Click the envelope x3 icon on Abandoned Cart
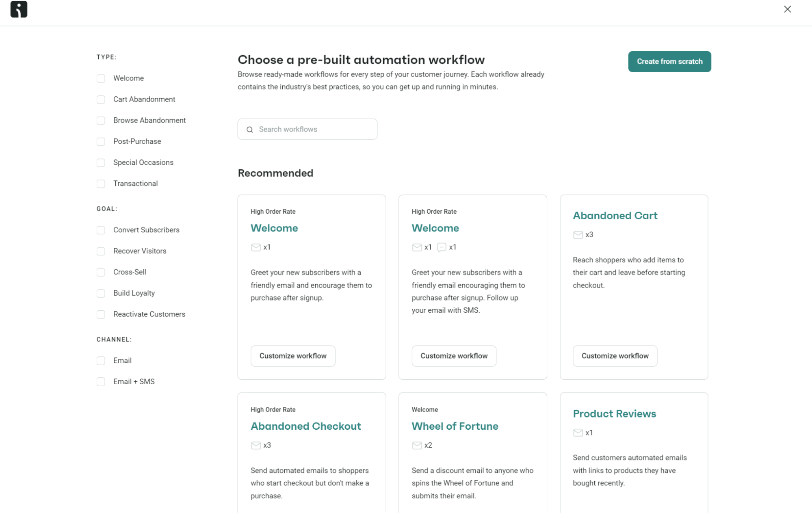 tap(578, 234)
